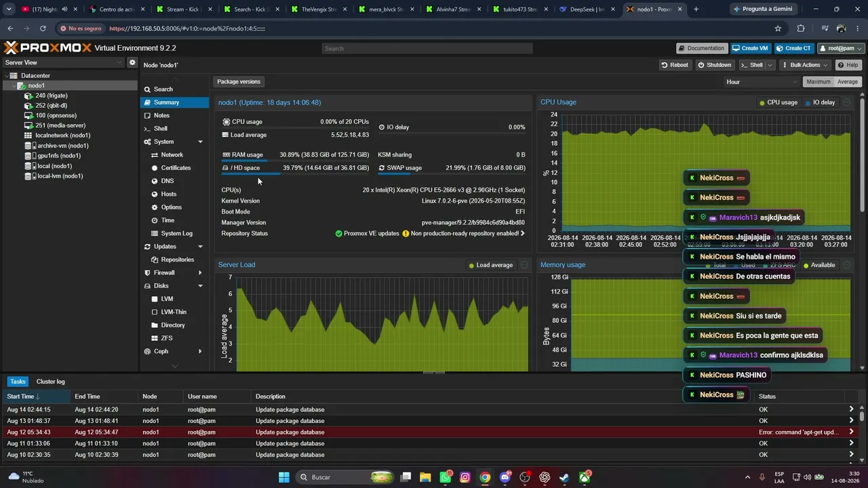Click the RAM usage progress bar
The width and height of the screenshot is (868, 488).
[295, 161]
